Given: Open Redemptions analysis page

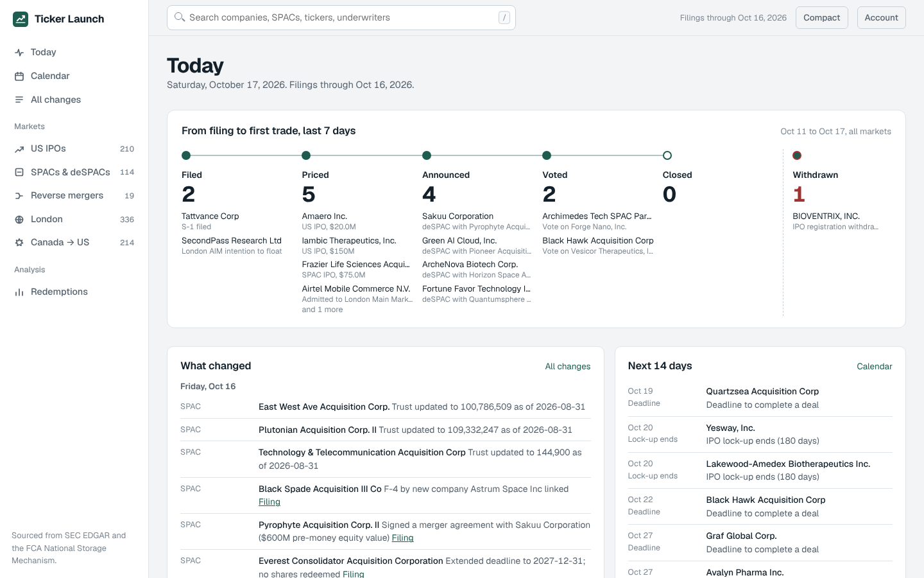Looking at the screenshot, I should [74, 292].
